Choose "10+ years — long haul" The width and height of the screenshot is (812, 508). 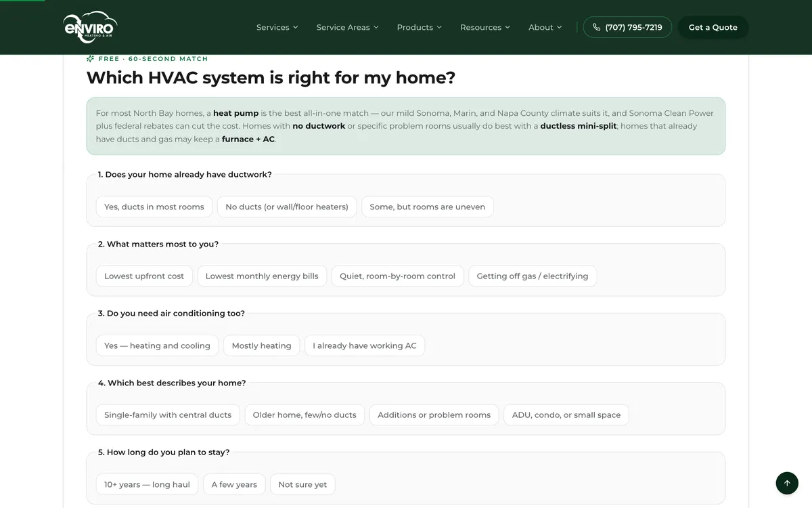point(147,484)
